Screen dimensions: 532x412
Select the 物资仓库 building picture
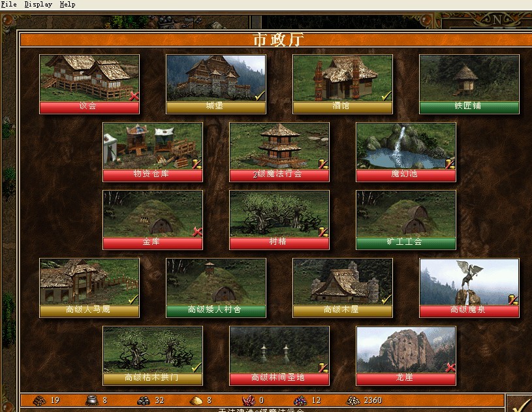(153, 146)
